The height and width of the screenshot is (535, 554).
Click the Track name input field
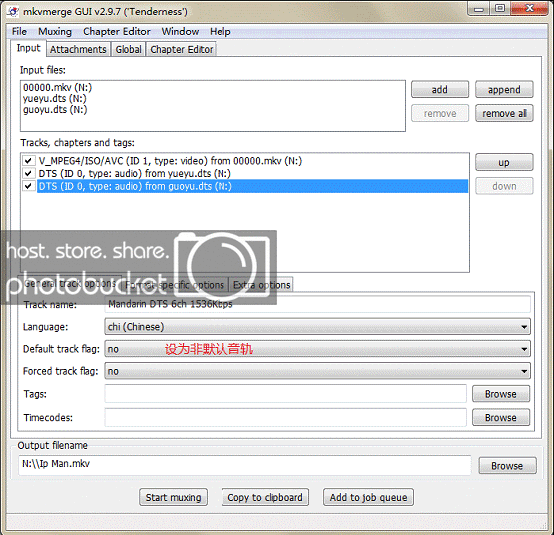click(317, 304)
